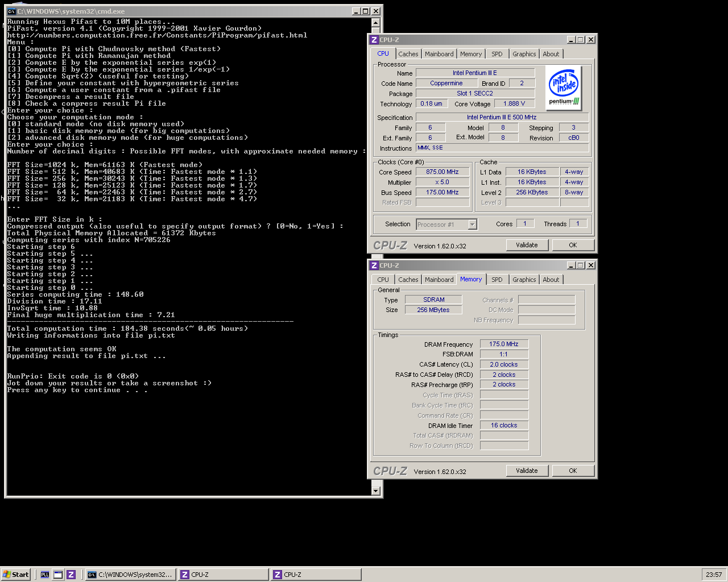The image size is (728, 582).
Task: Click the DRAM Frequency value '175.0 MHz'
Action: [504, 344]
